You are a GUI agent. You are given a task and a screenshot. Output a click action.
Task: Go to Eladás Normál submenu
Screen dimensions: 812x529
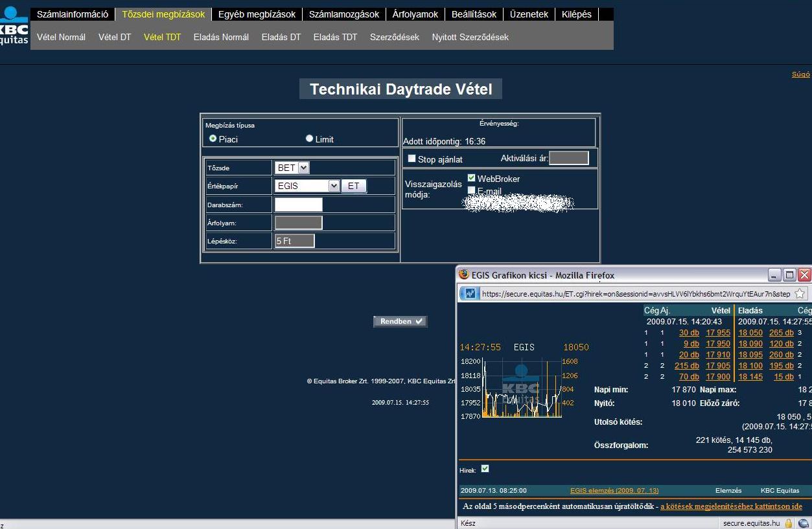point(221,37)
